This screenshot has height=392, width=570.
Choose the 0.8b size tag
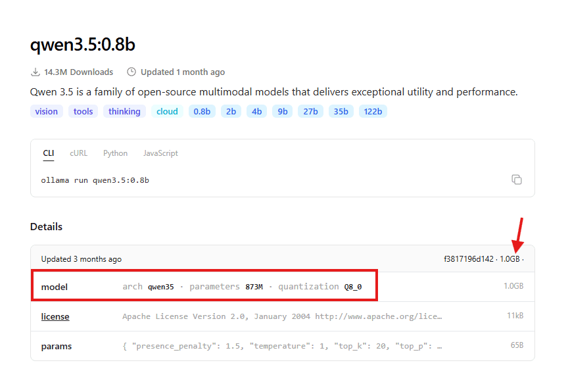pos(202,111)
